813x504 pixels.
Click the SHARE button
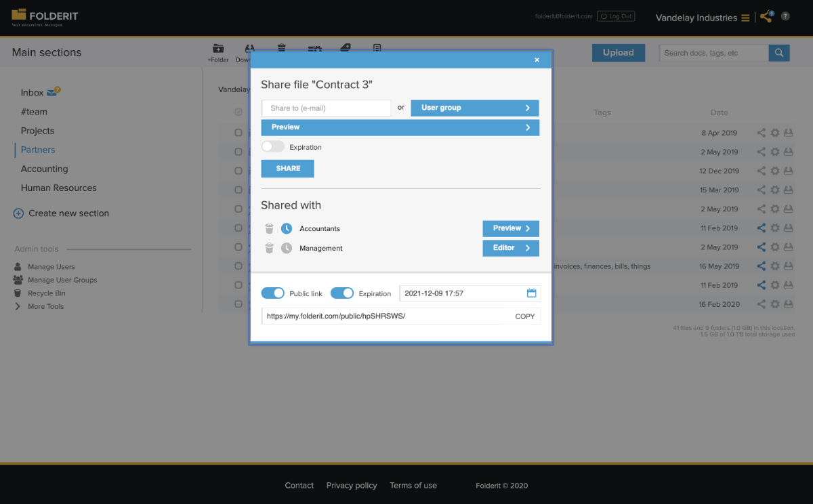(x=287, y=169)
